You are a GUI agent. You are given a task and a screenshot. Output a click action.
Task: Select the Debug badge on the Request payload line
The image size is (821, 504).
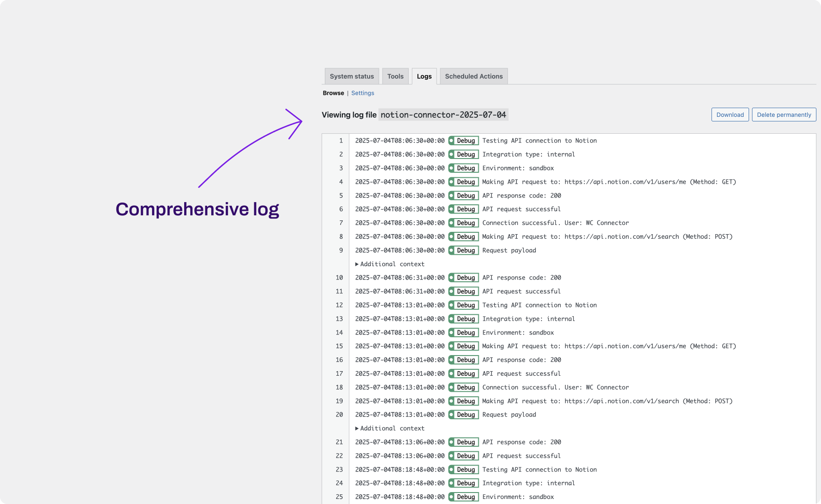464,250
